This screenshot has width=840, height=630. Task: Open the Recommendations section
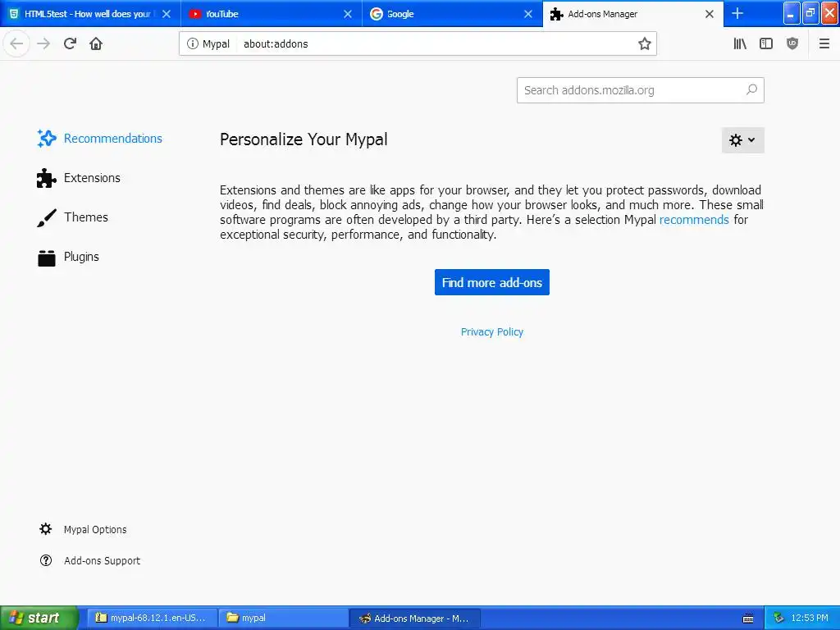pos(99,138)
